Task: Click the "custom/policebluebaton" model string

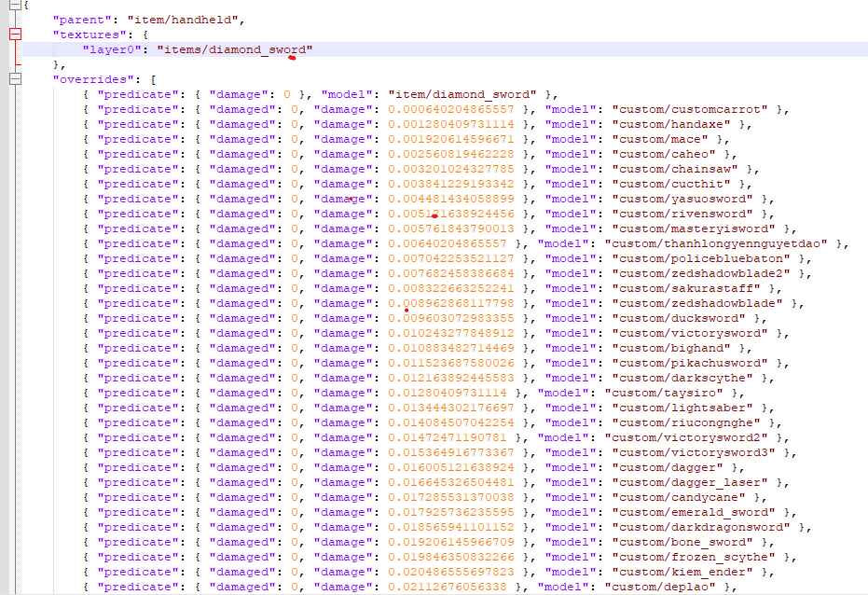Action: 701,259
